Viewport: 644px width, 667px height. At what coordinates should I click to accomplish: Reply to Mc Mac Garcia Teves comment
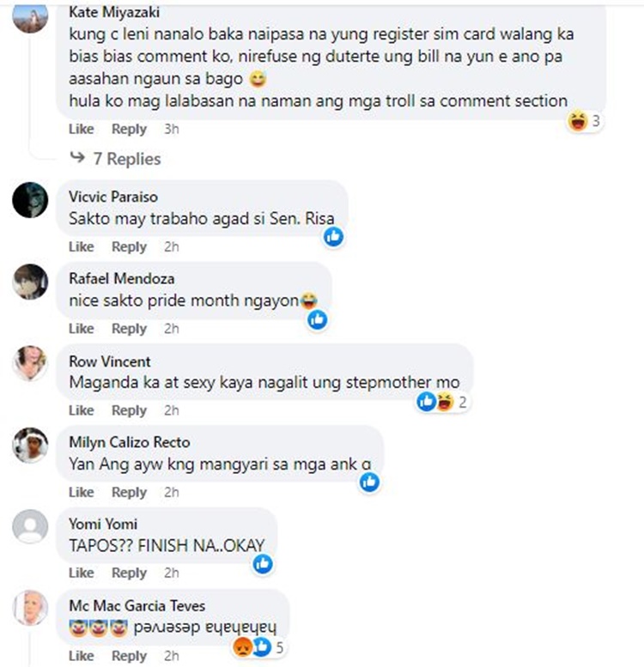[x=129, y=656]
